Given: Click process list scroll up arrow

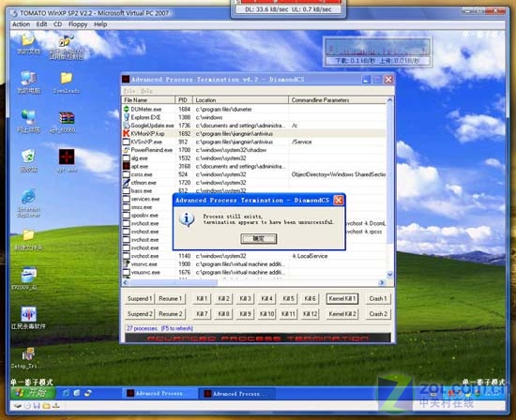Looking at the screenshot, I should (390, 100).
